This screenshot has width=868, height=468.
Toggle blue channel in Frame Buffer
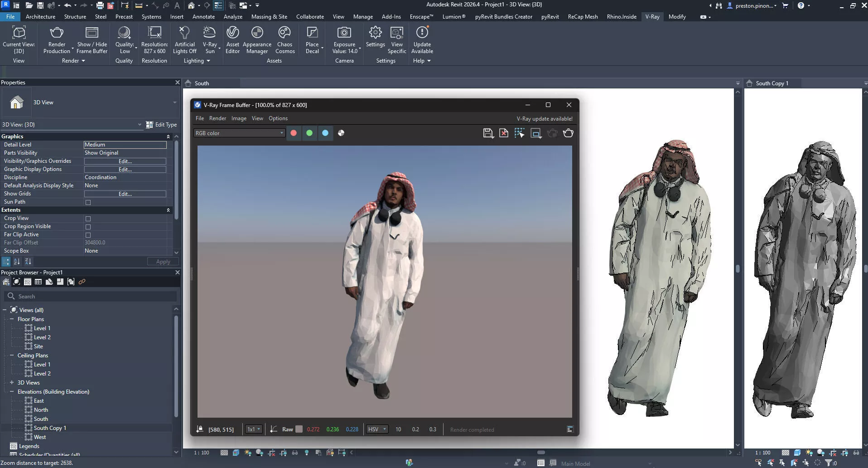(325, 133)
